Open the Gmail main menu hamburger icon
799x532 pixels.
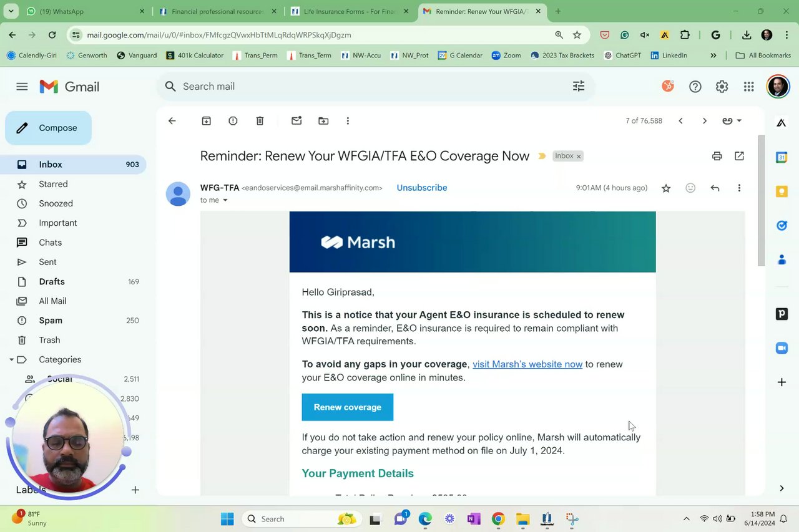[22, 87]
